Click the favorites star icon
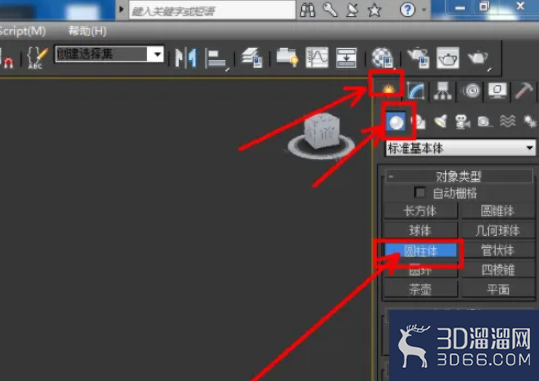Viewport: 539px width, 381px height. pos(374,10)
